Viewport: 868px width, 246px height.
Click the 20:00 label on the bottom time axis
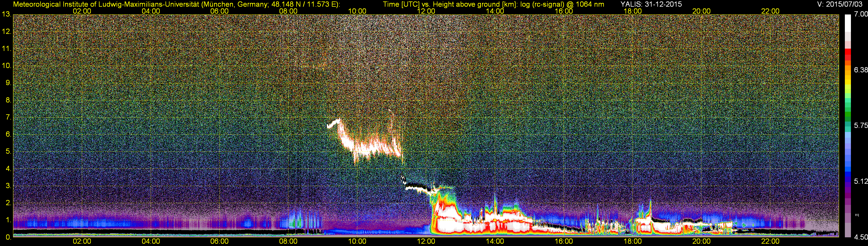point(702,241)
